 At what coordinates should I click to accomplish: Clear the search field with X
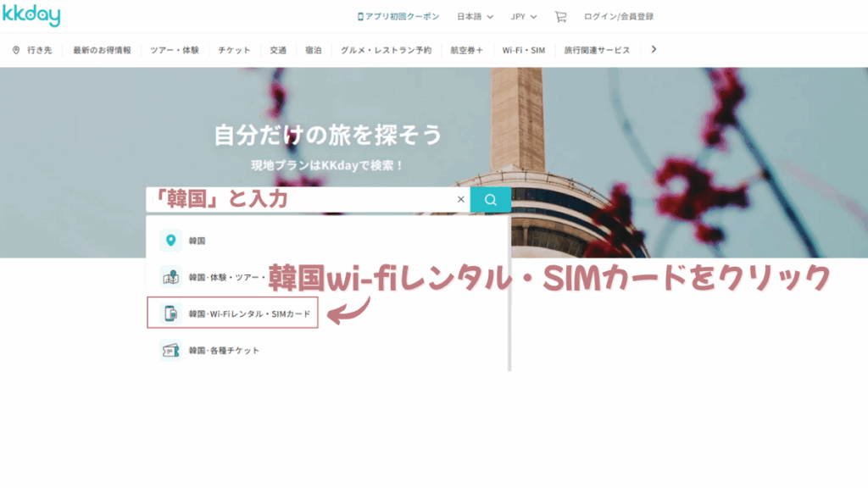(460, 199)
